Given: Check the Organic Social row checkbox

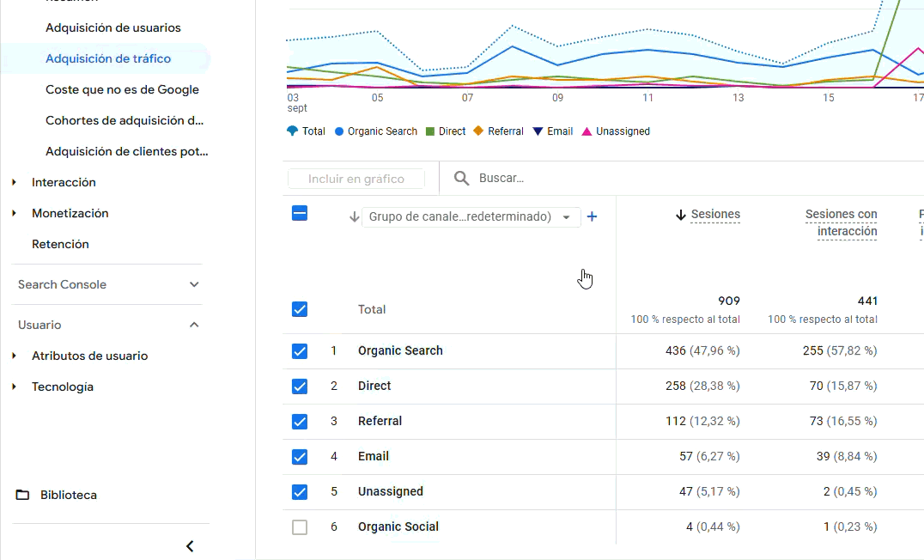Looking at the screenshot, I should point(300,527).
